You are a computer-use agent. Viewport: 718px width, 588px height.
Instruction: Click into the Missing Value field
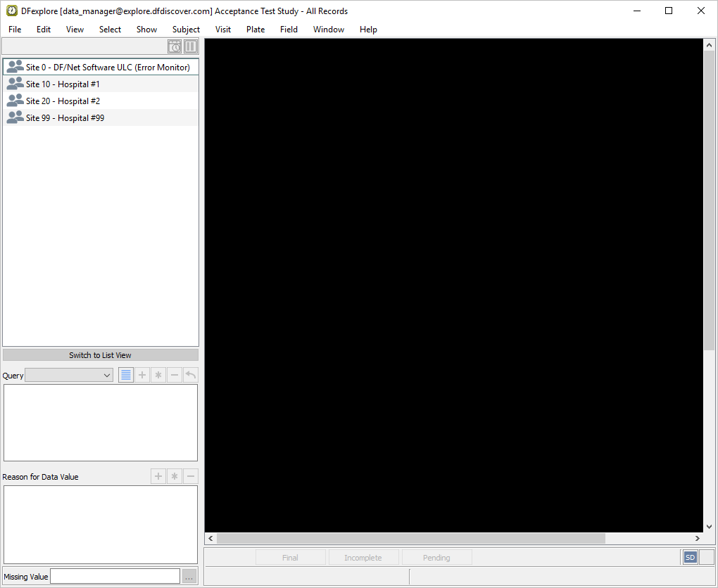tap(115, 577)
